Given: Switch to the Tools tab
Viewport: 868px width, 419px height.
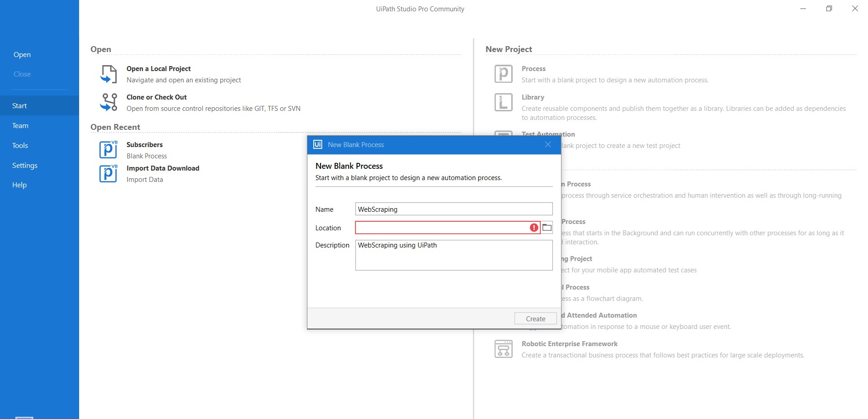Looking at the screenshot, I should pyautogui.click(x=39, y=145).
